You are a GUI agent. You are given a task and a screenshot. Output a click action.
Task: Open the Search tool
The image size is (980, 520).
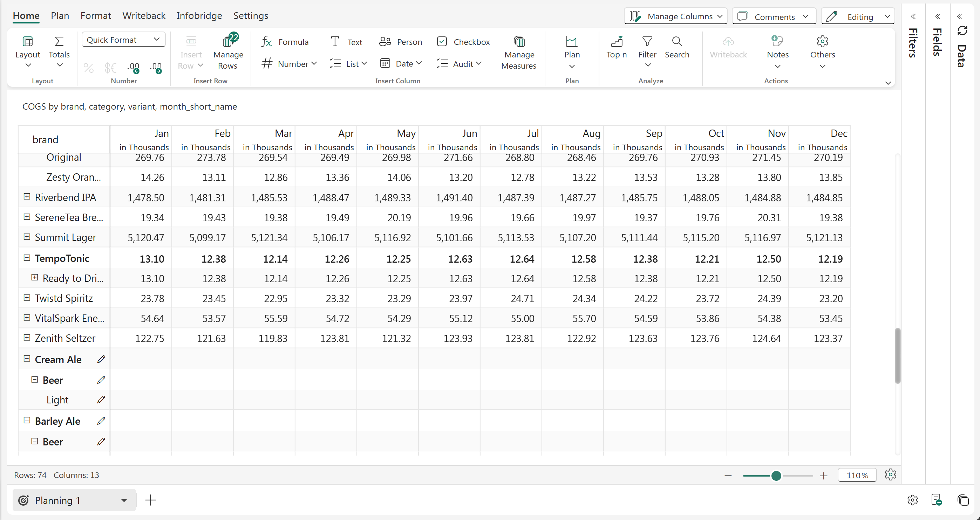[677, 41]
